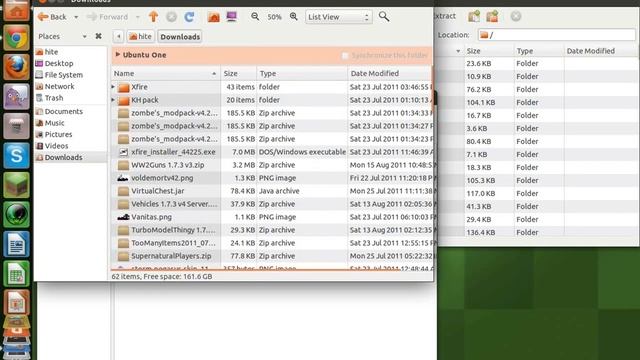Click the Add files icon in archive manager
640x360 pixels.
coord(474,16)
